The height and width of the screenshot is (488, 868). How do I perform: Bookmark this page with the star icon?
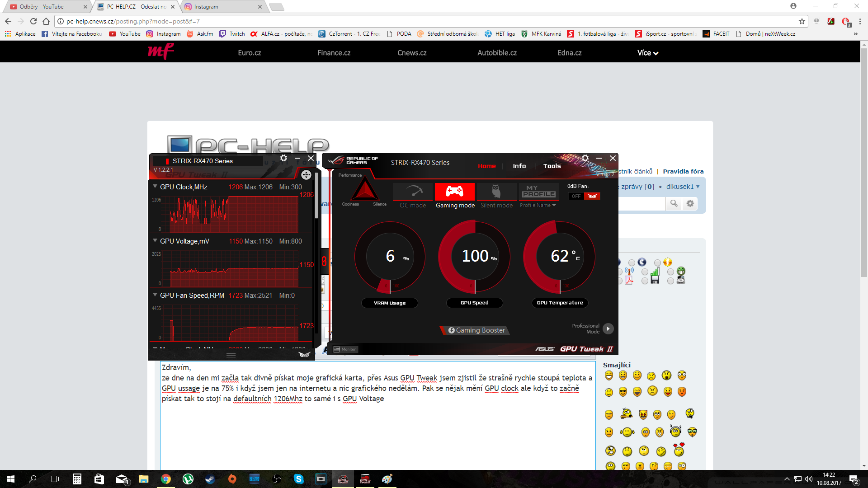(x=802, y=21)
